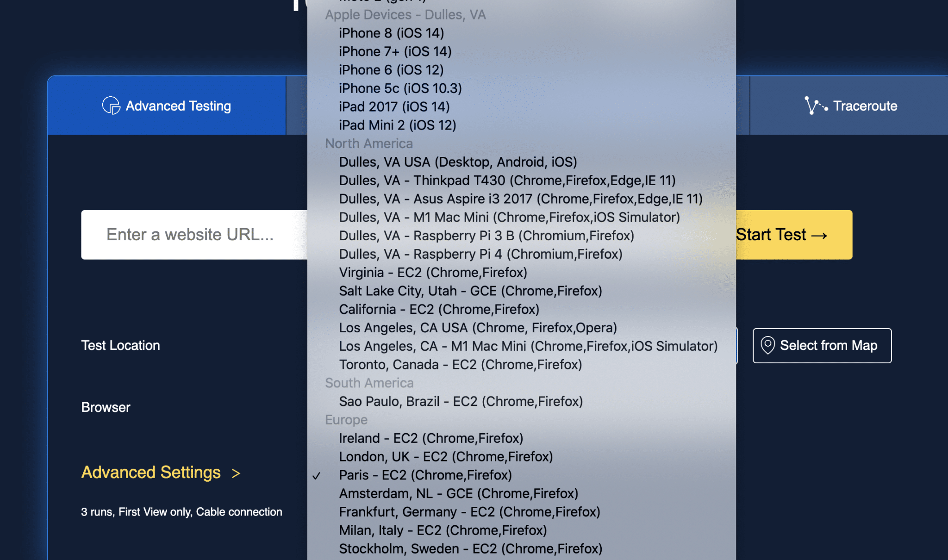Image resolution: width=948 pixels, height=560 pixels.
Task: Select Toronto, Canada - EC2 option
Action: point(460,365)
